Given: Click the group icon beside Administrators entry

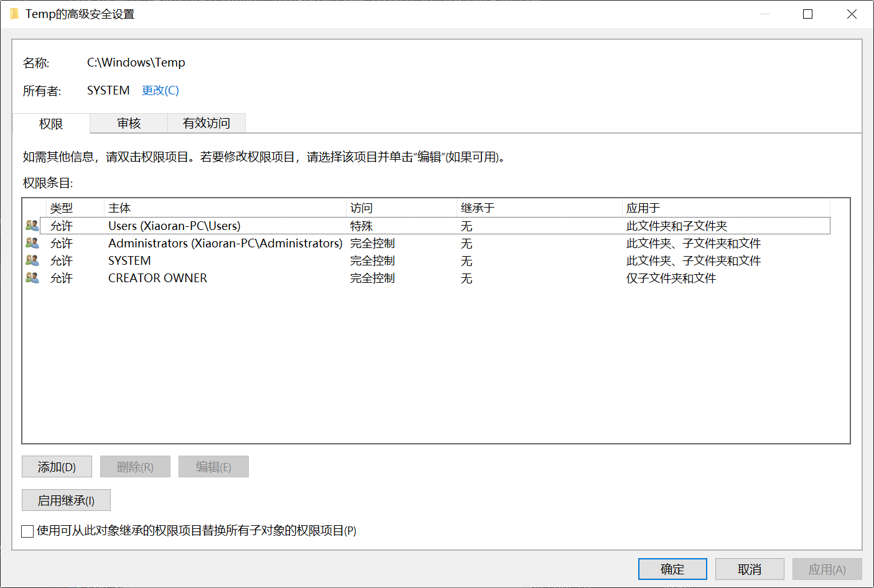Looking at the screenshot, I should pos(32,243).
